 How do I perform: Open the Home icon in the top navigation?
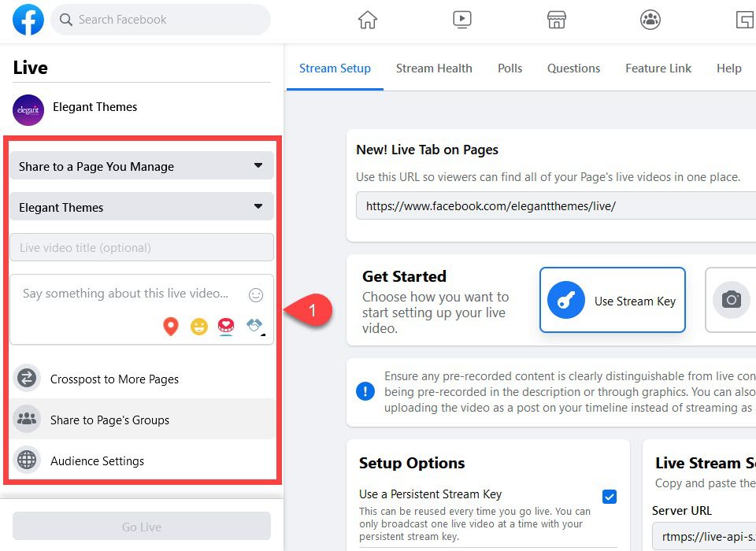pos(367,20)
